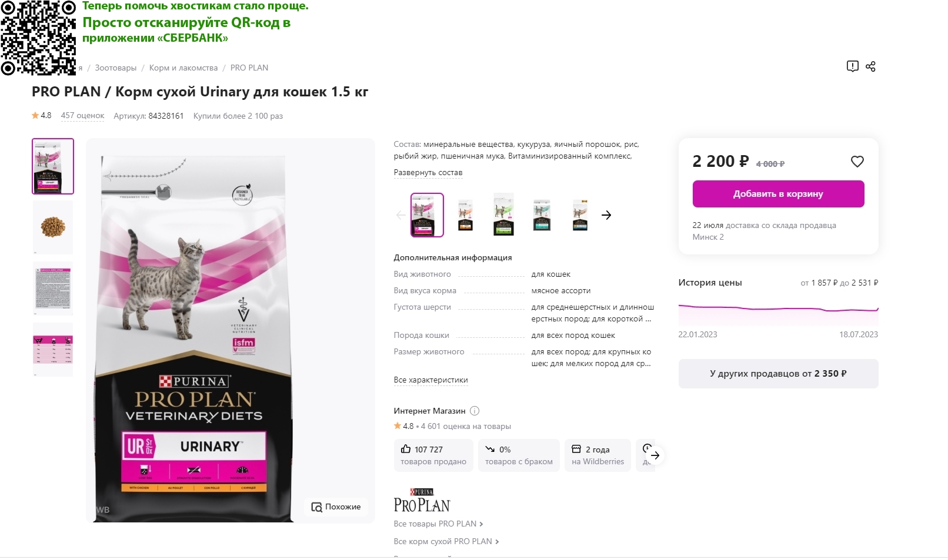Click the Добавить в корзину button

(x=778, y=194)
